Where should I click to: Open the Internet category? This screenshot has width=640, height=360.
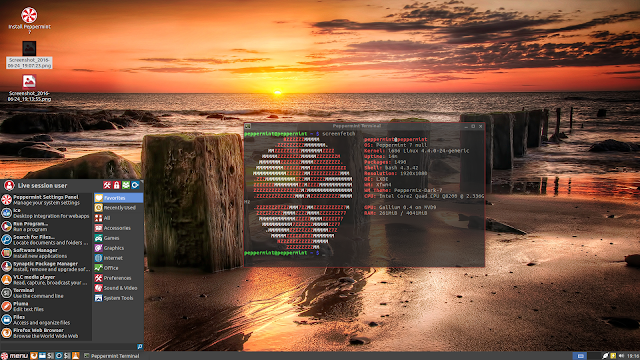[118, 258]
